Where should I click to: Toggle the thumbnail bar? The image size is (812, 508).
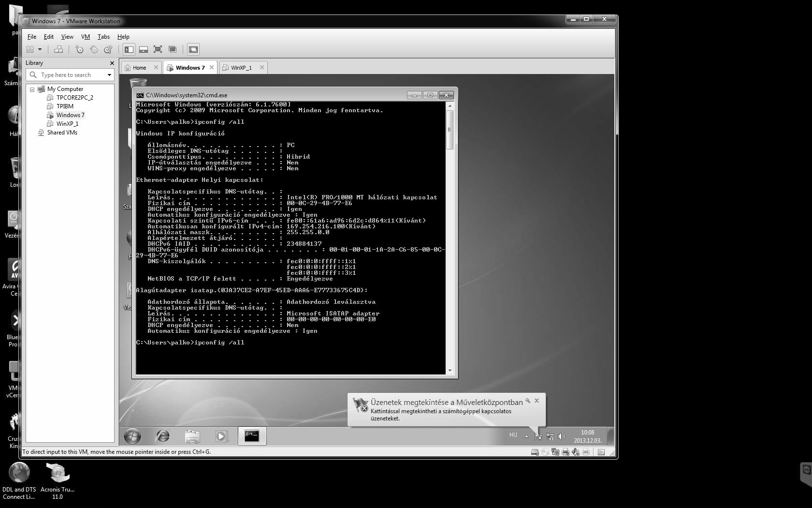pos(144,49)
